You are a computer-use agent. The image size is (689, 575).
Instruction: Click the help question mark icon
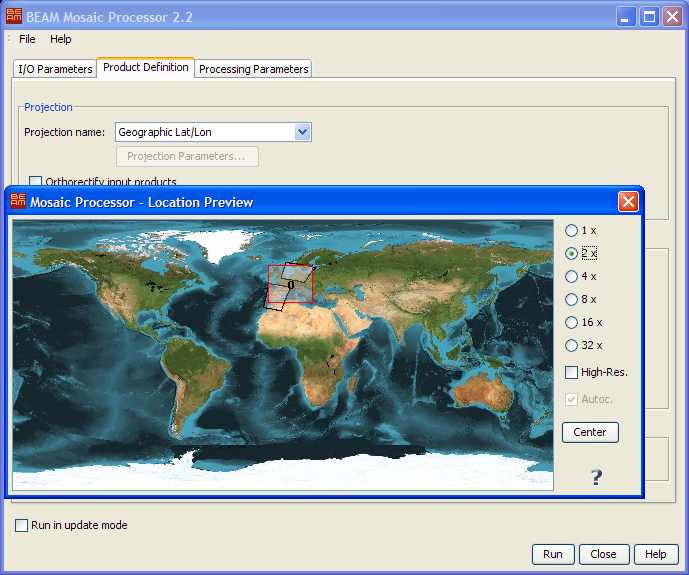[x=597, y=477]
